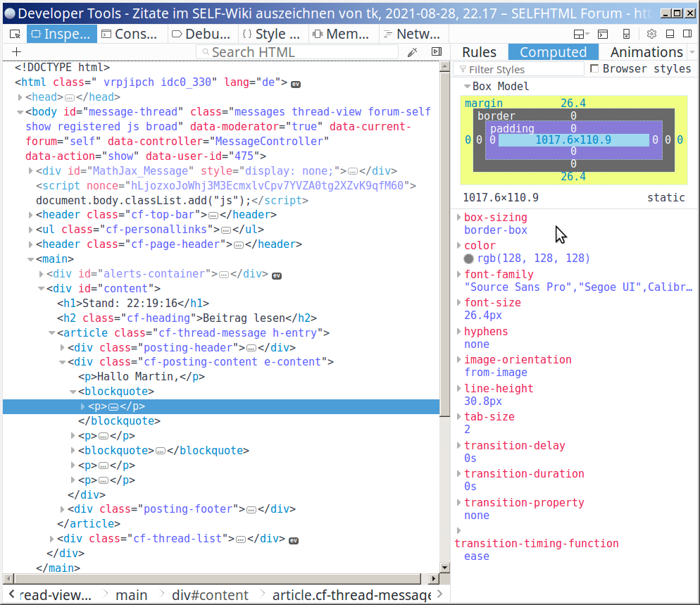
Task: Focus the Search HTML field
Action: point(303,52)
